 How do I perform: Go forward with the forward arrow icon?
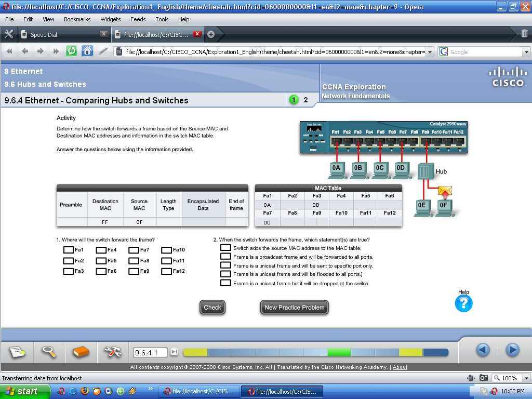[x=41, y=51]
